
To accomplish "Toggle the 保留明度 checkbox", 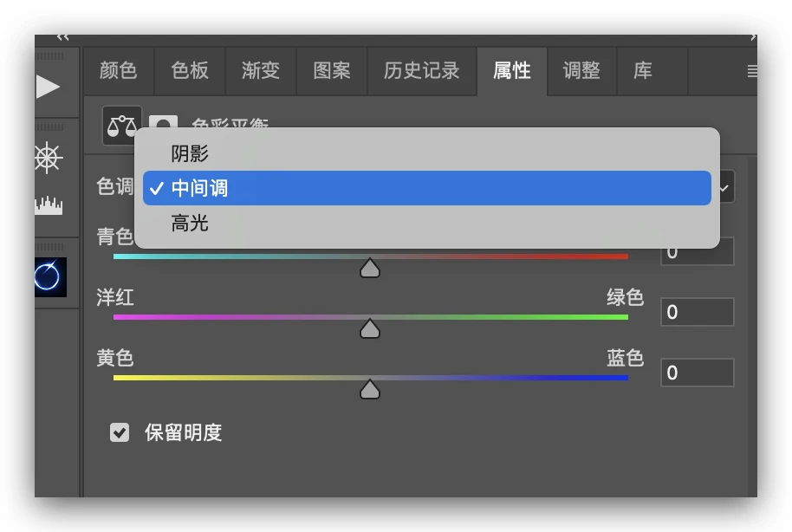I will coord(120,432).
